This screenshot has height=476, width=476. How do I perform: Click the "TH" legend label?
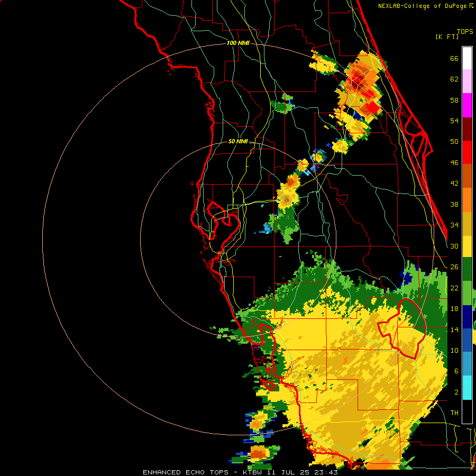pyautogui.click(x=454, y=413)
